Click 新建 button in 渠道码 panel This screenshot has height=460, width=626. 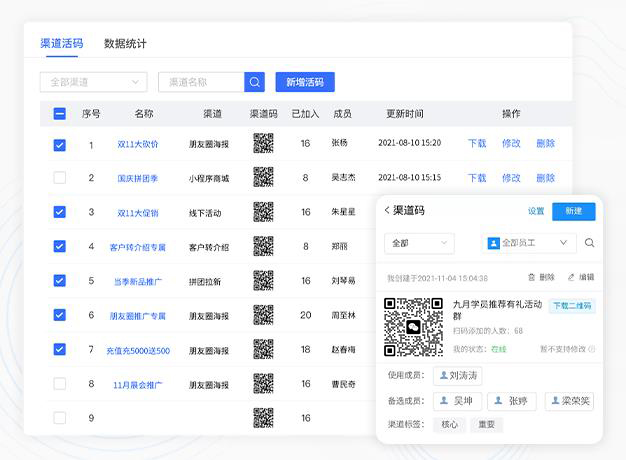tap(574, 211)
